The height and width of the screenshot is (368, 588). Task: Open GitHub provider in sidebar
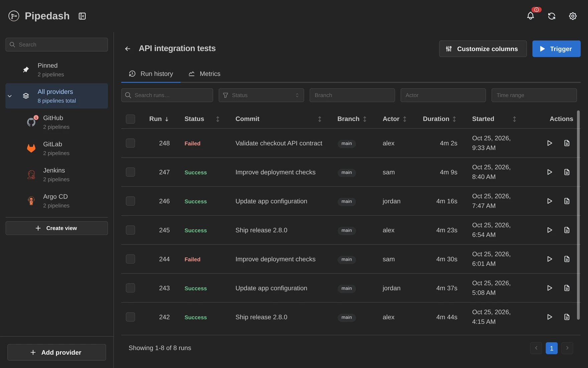pyautogui.click(x=57, y=122)
